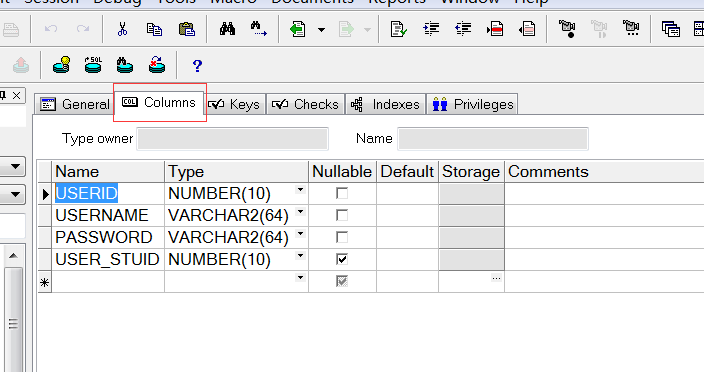Screen dimensions: 704x372
Task: Close the left side panel
Action: pos(16,96)
